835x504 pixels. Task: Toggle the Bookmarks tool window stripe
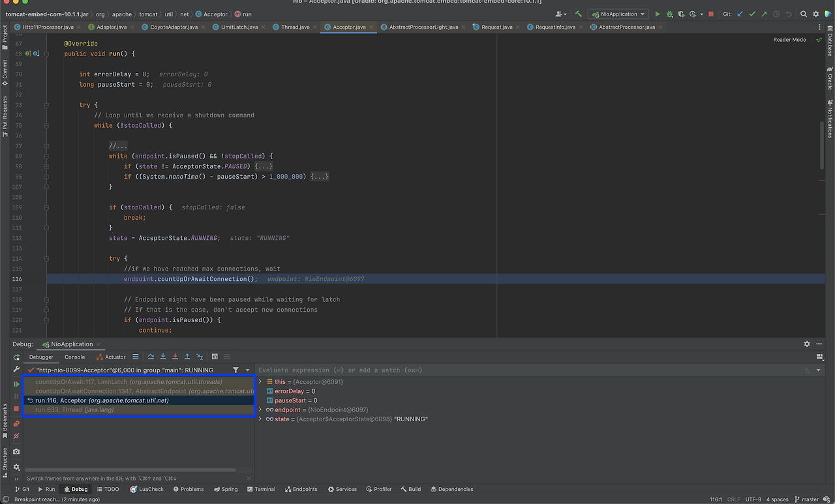pyautogui.click(x=5, y=421)
